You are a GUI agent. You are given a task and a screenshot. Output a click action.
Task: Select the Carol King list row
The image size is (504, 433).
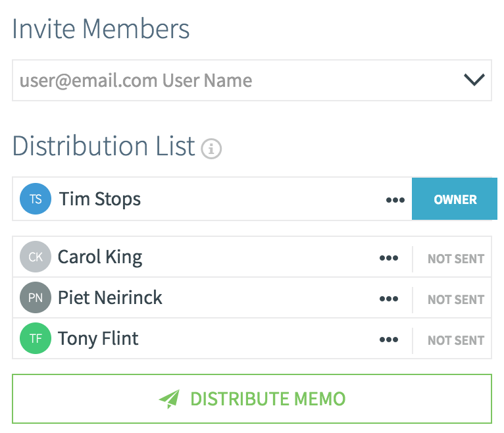(252, 257)
